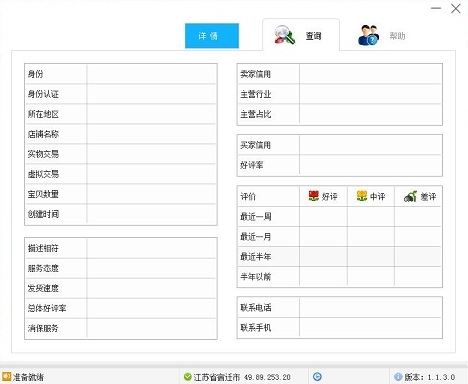Select the 总体好评率 value cell
This screenshot has height=384, width=468.
tap(151, 308)
